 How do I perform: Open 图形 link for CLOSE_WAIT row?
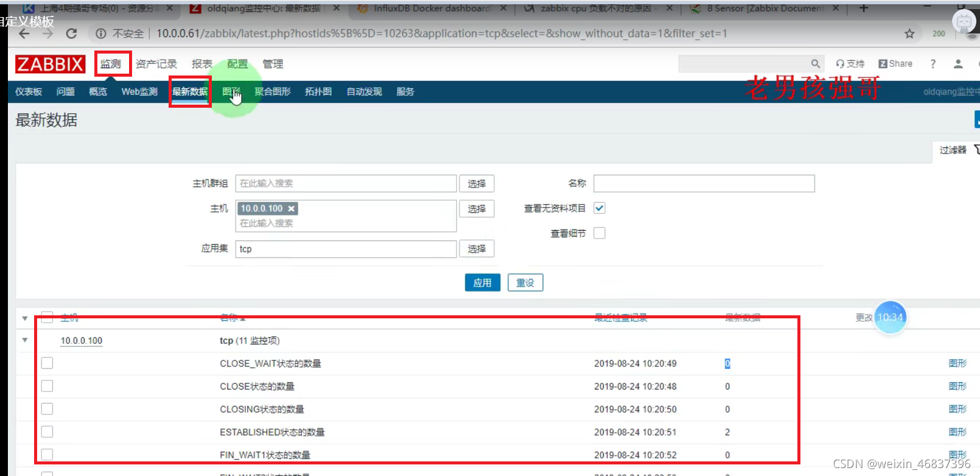[957, 363]
